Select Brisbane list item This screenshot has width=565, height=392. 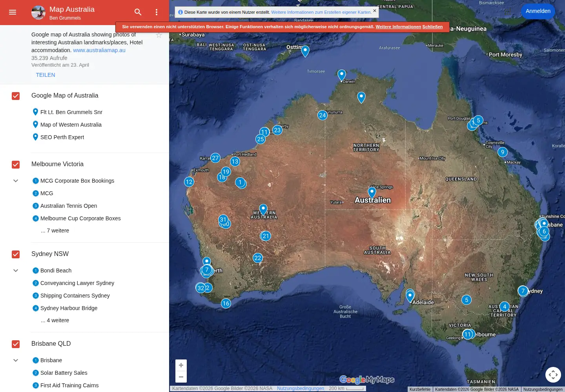51,360
